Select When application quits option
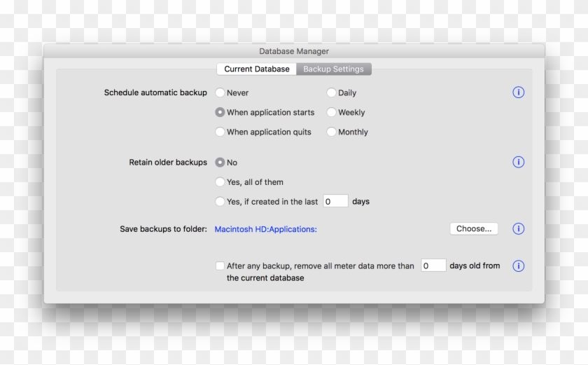The width and height of the screenshot is (588, 365). [x=220, y=132]
